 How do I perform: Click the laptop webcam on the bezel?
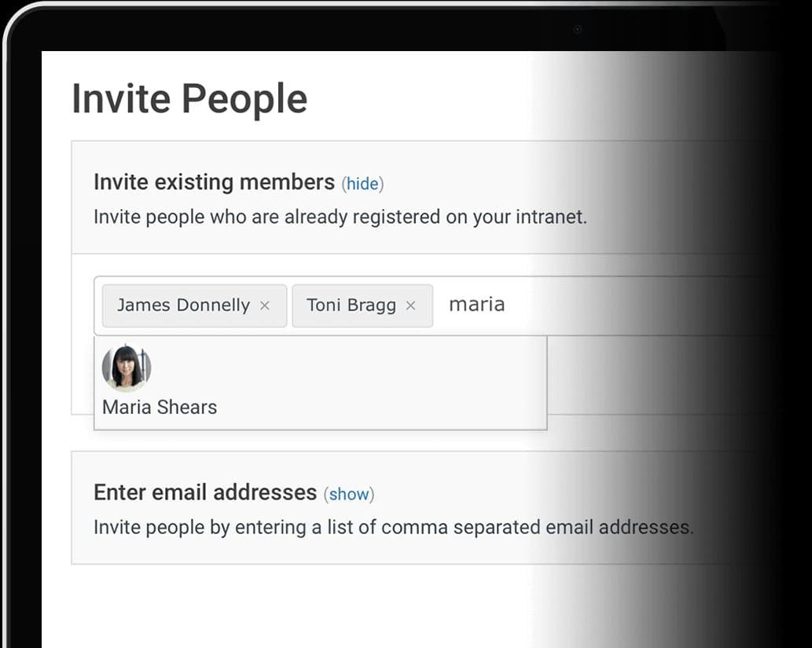click(x=577, y=30)
